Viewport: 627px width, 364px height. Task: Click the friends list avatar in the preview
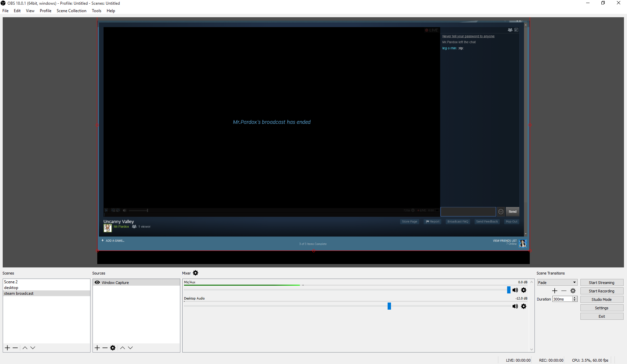coord(523,243)
